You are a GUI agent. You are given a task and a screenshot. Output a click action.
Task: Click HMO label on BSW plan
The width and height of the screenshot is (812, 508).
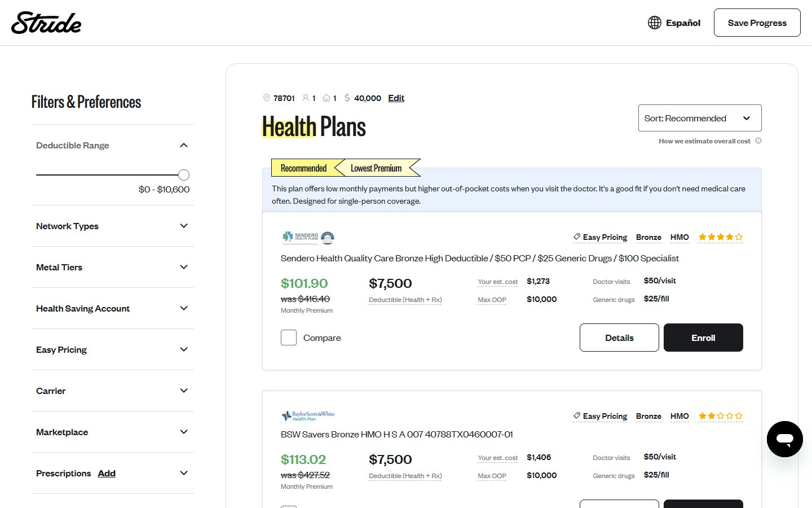(679, 416)
